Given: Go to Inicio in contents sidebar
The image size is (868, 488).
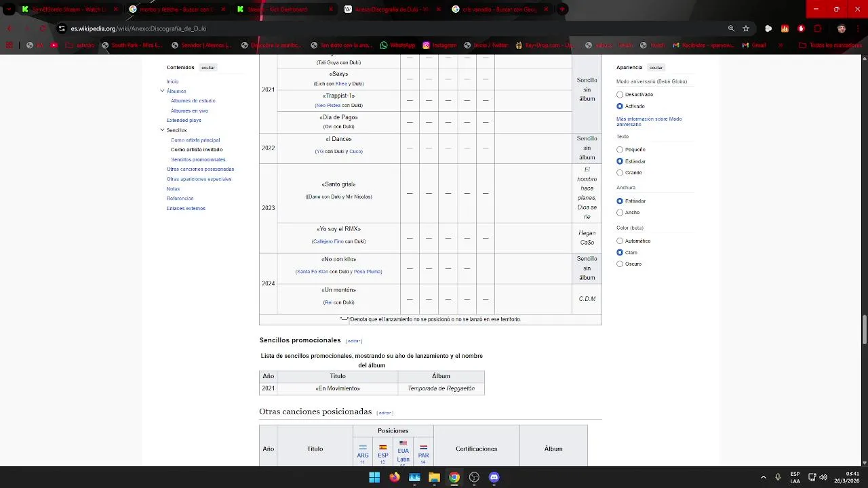Looking at the screenshot, I should click(173, 81).
